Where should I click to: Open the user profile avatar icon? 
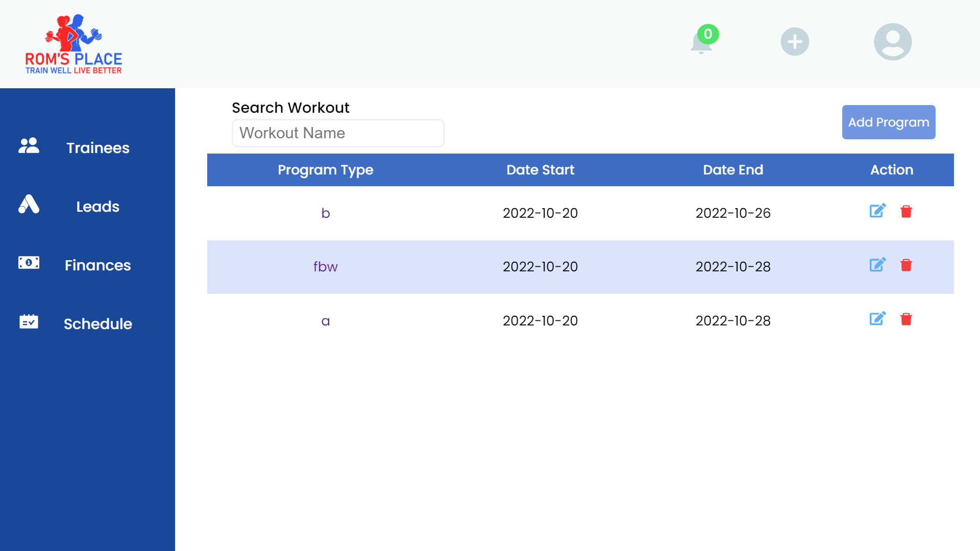tap(893, 41)
